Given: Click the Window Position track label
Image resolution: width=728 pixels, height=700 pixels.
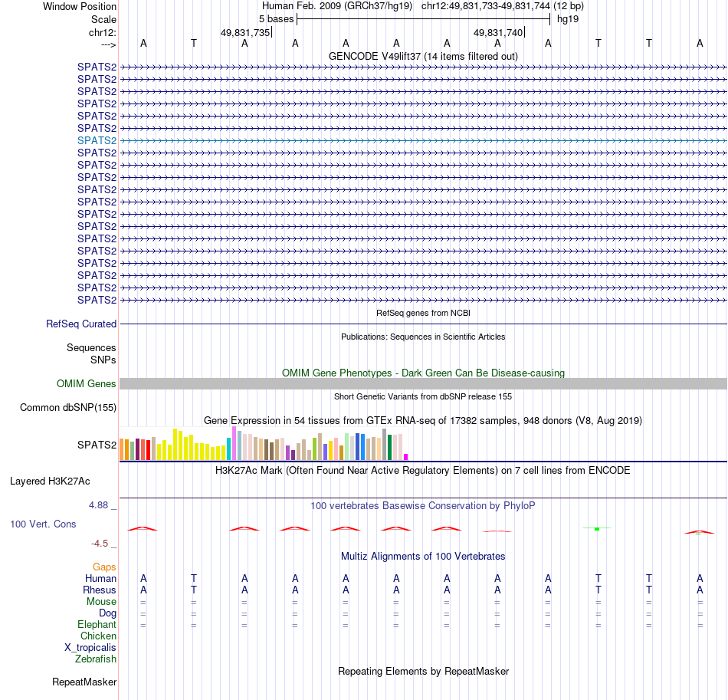Looking at the screenshot, I should (x=80, y=6).
